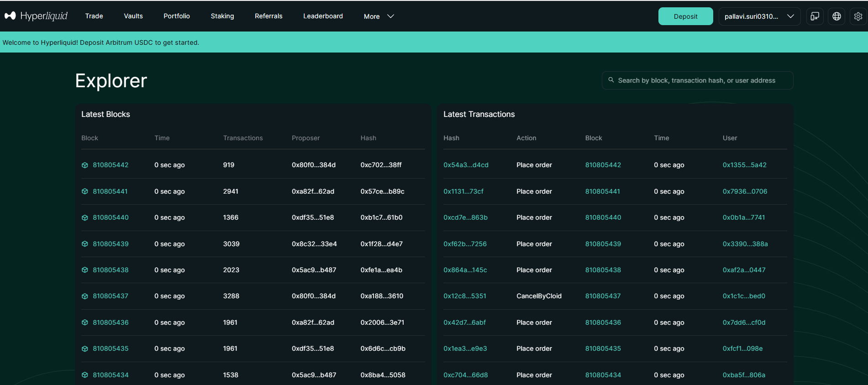View user address 0x1355...5a42
Viewport: 868px width, 385px height.
(x=744, y=165)
